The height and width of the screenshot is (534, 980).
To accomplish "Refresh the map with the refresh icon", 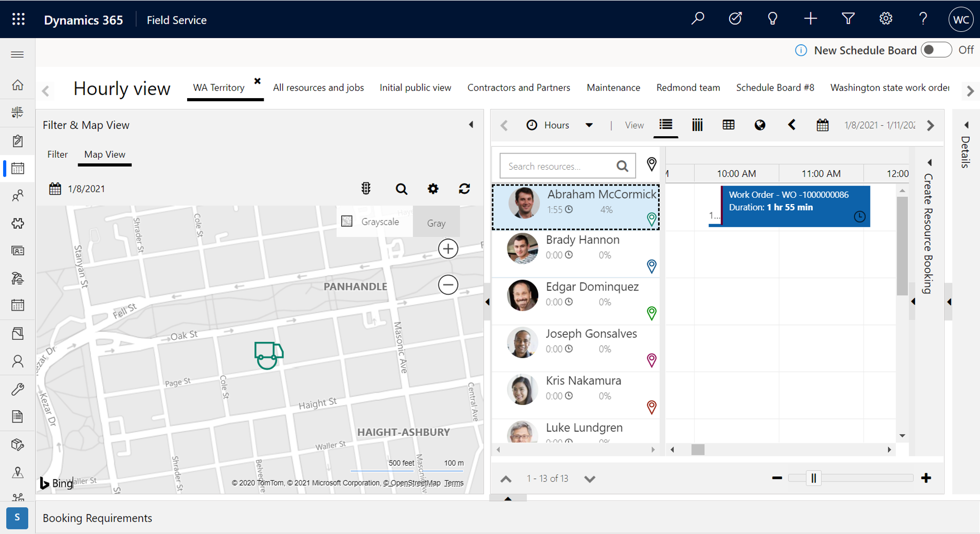I will (464, 189).
